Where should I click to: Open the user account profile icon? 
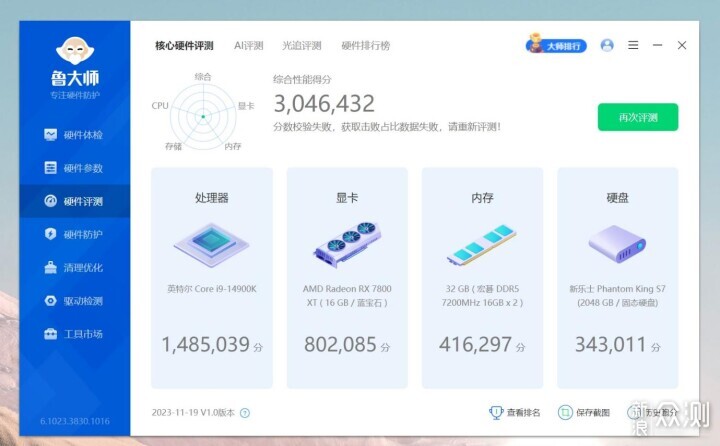(x=607, y=45)
